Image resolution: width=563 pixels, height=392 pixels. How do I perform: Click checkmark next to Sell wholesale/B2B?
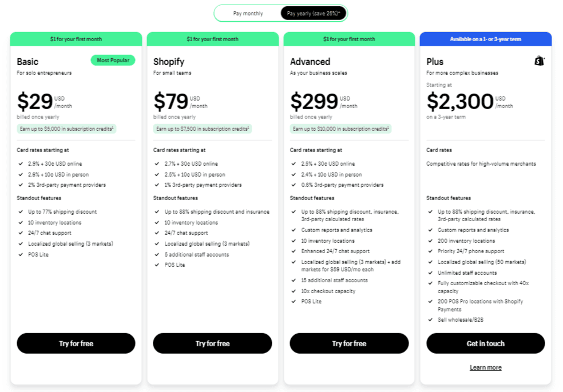430,319
